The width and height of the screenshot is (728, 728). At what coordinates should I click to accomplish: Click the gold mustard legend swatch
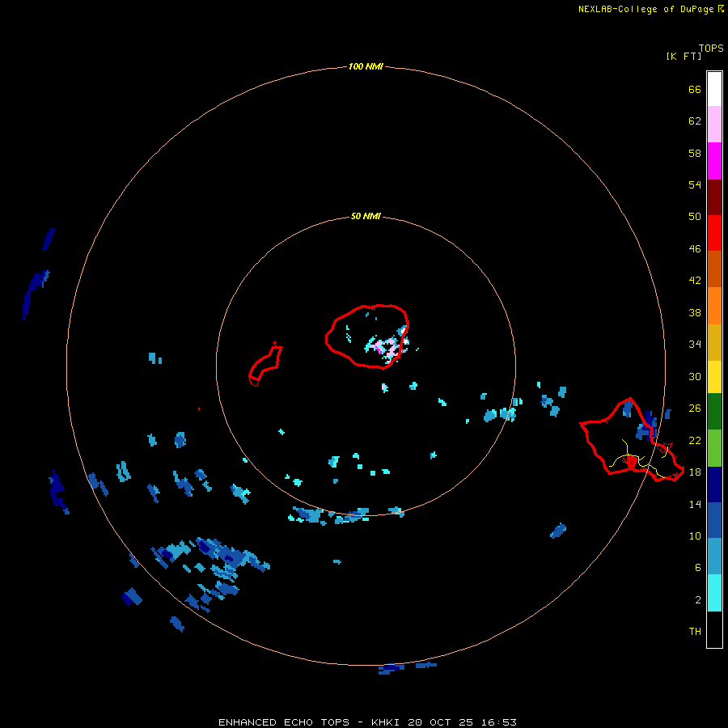714,343
